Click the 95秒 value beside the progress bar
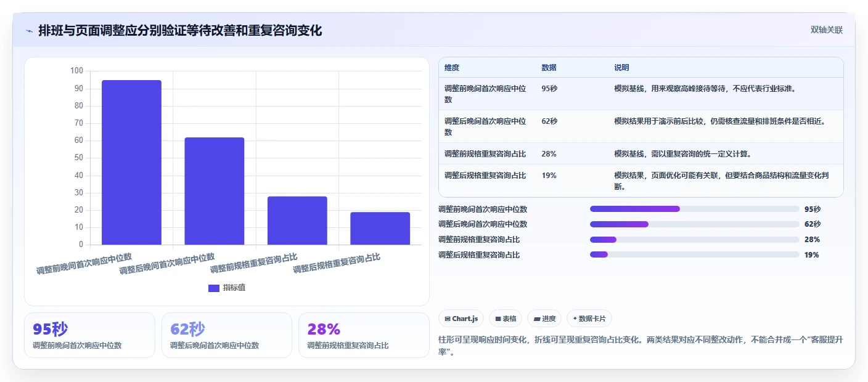 (813, 209)
